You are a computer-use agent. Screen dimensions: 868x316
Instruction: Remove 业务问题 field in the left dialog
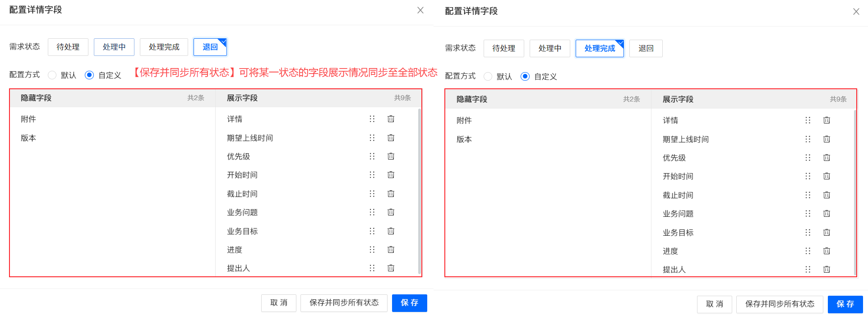391,212
